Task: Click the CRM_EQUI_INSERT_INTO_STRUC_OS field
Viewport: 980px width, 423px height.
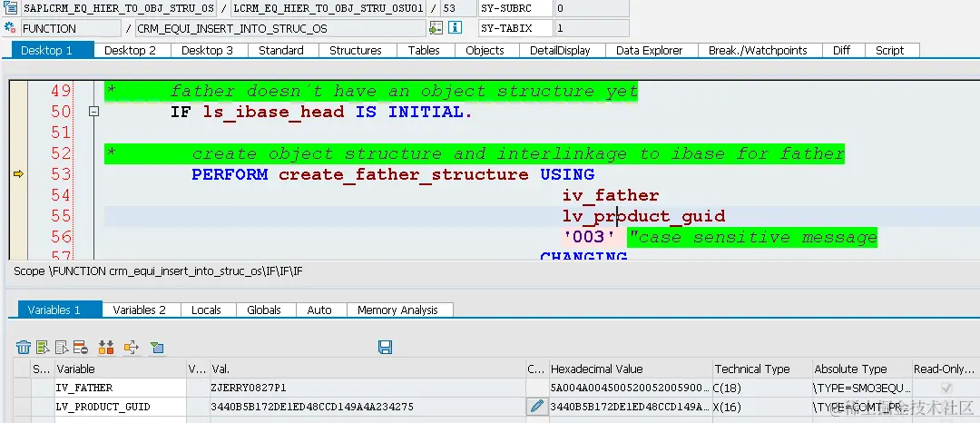Action: (x=280, y=28)
